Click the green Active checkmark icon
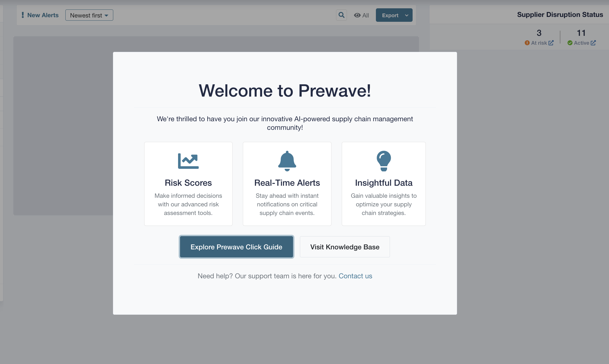 point(570,43)
